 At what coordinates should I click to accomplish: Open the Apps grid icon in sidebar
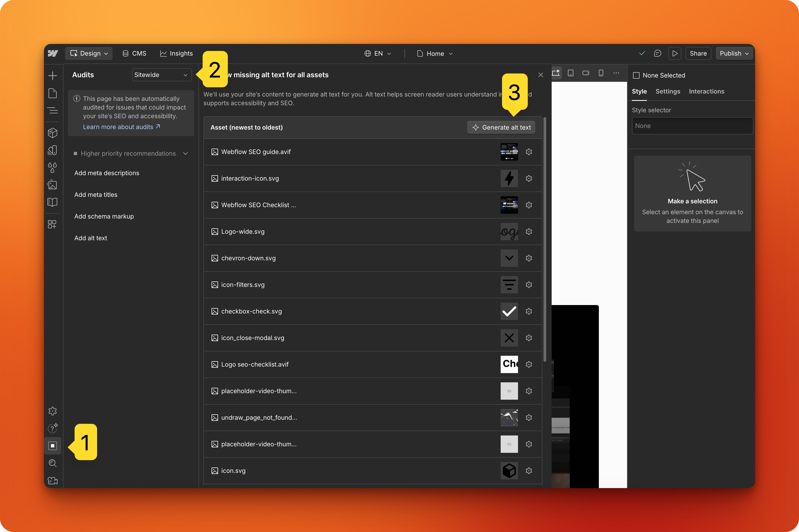click(x=52, y=224)
